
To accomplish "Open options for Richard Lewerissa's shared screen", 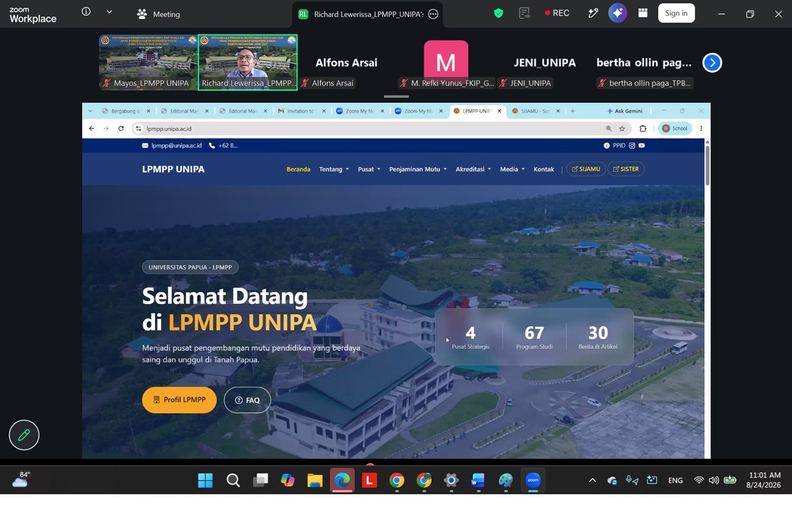I will pos(433,14).
